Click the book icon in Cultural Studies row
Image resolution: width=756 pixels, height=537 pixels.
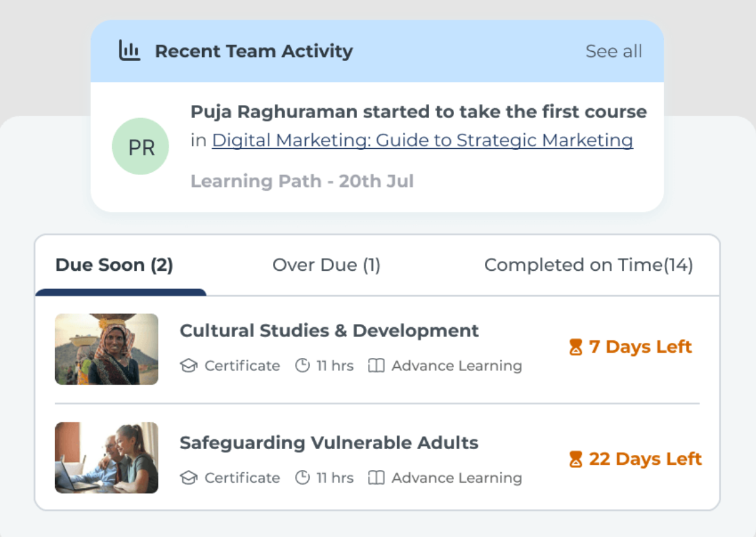pos(376,366)
